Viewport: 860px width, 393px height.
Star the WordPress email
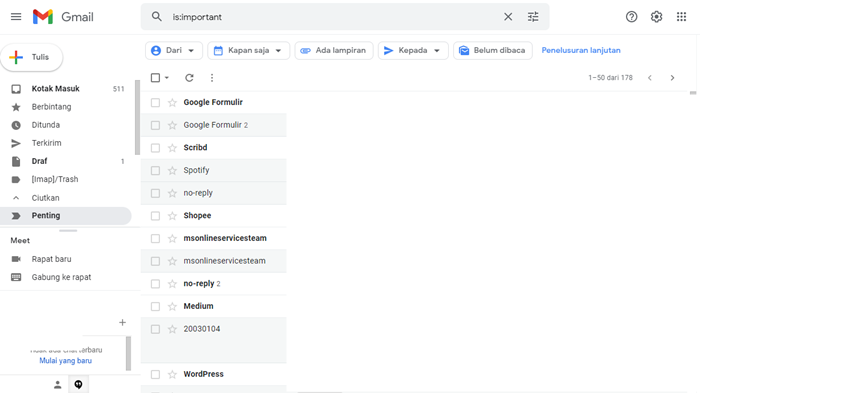[172, 374]
